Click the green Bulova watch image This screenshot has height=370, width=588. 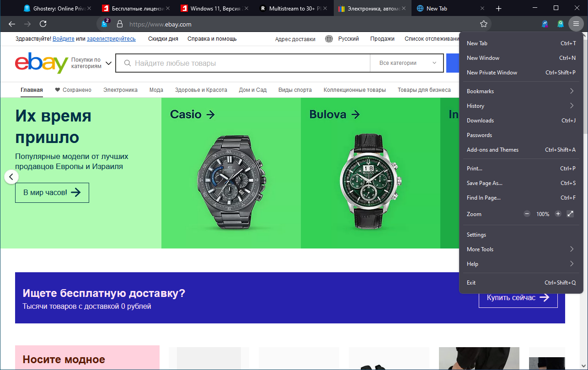click(371, 182)
